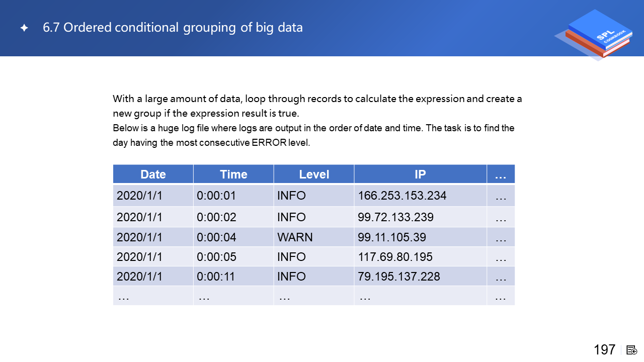Click the Date column header
Image resolution: width=644 pixels, height=362 pixels.
tap(153, 174)
